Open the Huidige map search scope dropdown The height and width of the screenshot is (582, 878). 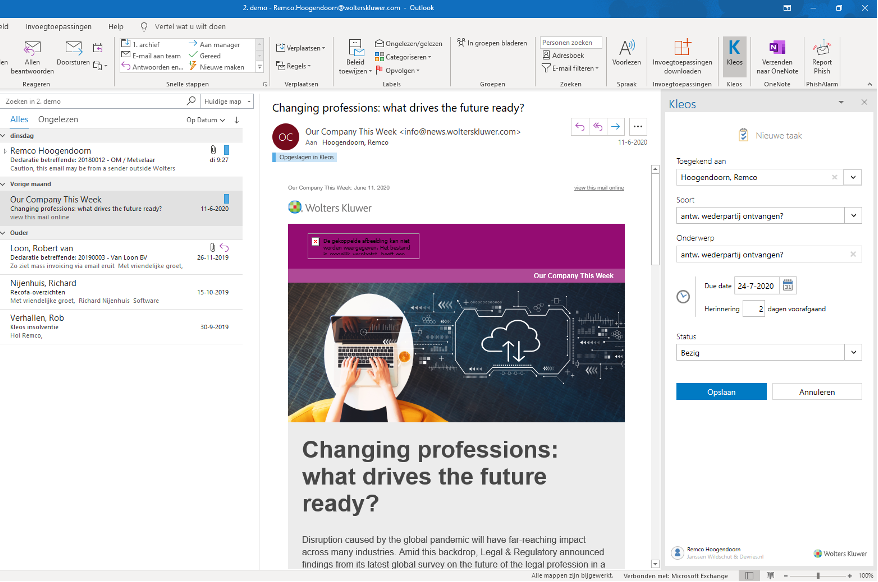[225, 101]
